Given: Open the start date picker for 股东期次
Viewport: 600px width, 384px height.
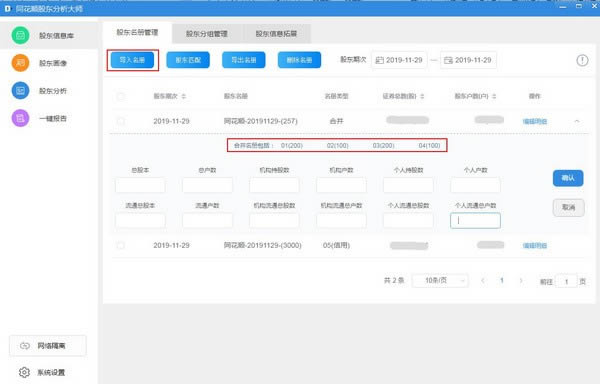Looking at the screenshot, I should tap(399, 60).
